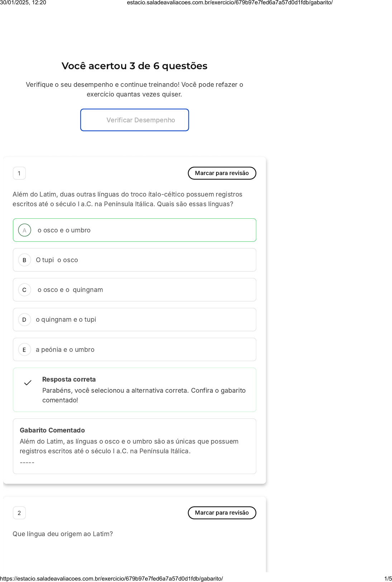Click the page indicator 1/5
The image size is (392, 582).
(388, 578)
